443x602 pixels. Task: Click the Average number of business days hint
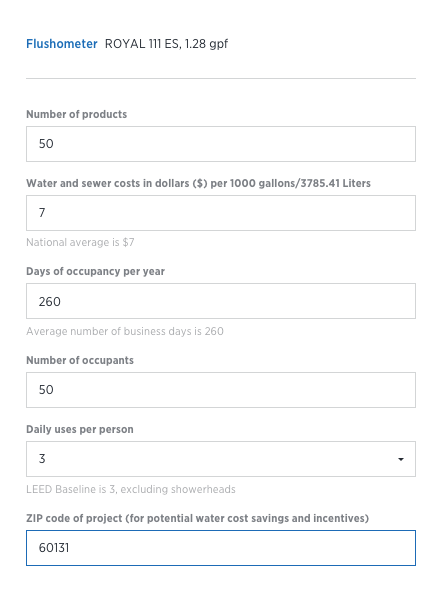[x=125, y=331]
